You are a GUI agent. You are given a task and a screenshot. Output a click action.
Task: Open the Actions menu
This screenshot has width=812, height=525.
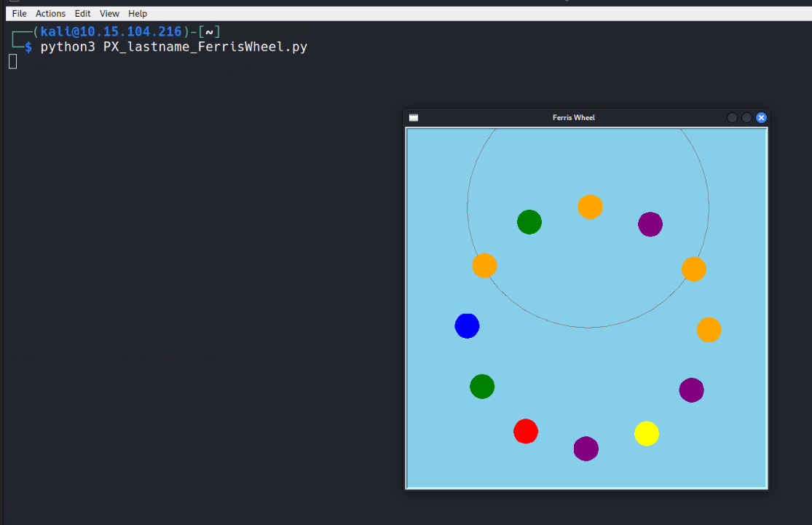coord(50,14)
